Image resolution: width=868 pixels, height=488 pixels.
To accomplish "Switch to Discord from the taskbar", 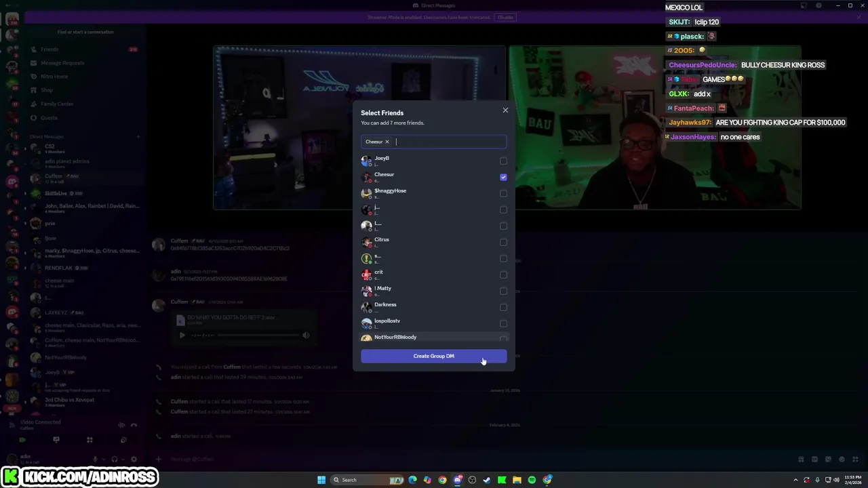I will tap(458, 480).
